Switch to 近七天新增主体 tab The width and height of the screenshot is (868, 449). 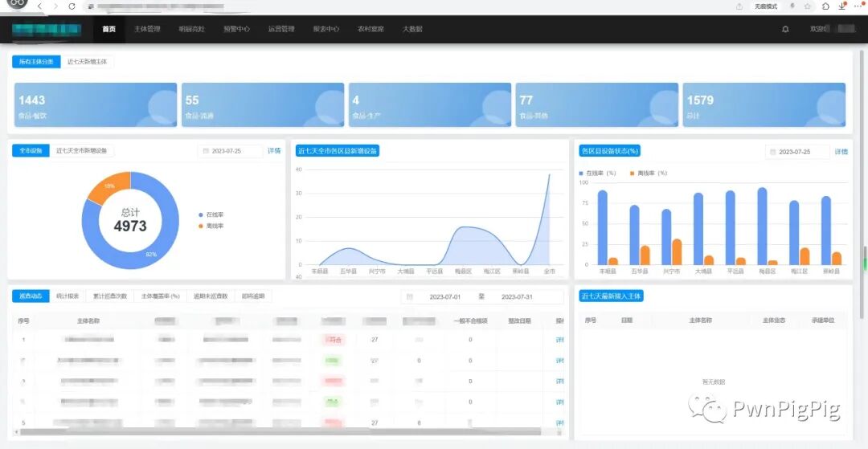pyautogui.click(x=88, y=62)
